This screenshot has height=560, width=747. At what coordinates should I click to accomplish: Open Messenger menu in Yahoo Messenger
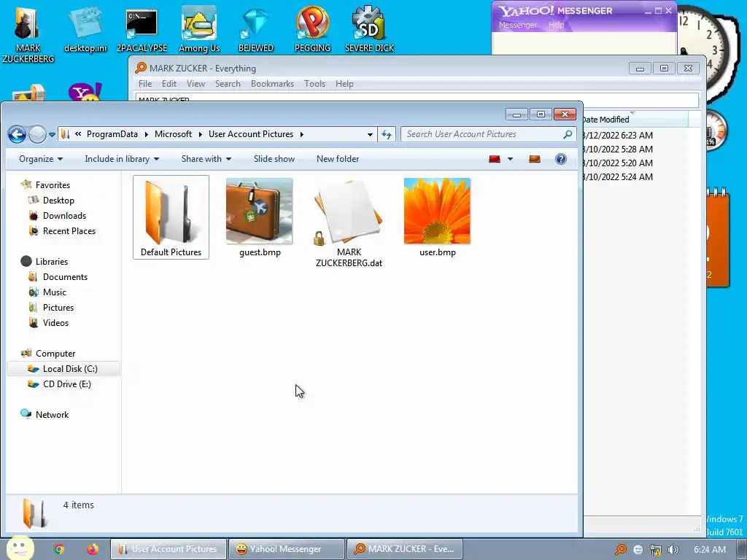(517, 25)
